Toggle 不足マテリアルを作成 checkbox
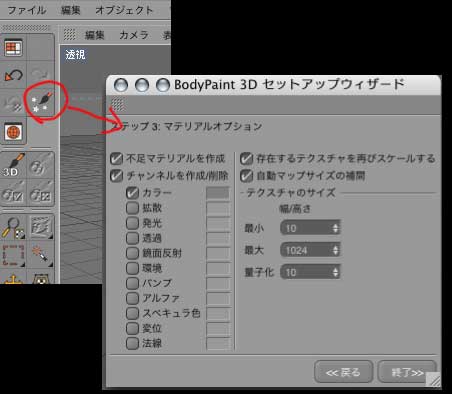This screenshot has height=394, width=452. point(116,159)
